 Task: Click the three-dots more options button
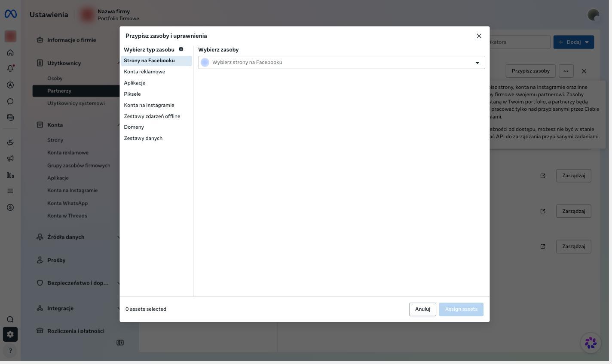(x=566, y=71)
